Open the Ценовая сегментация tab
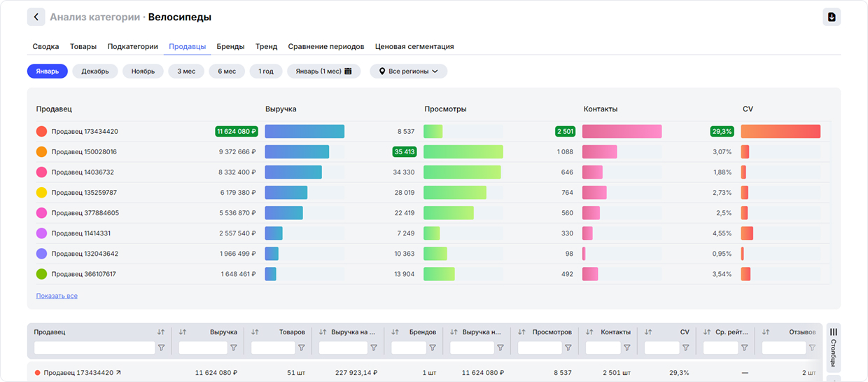 [x=414, y=47]
